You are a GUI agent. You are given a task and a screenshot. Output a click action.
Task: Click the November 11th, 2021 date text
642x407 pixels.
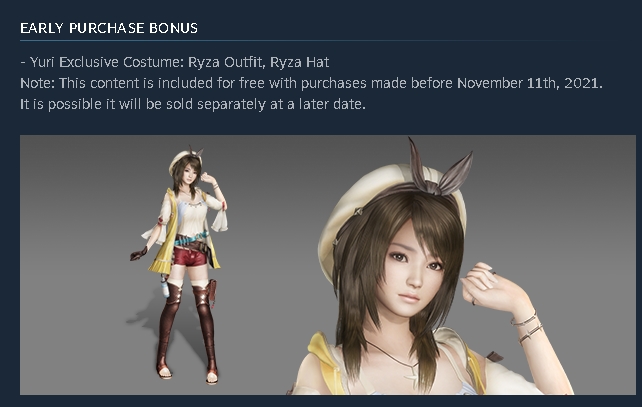(529, 83)
